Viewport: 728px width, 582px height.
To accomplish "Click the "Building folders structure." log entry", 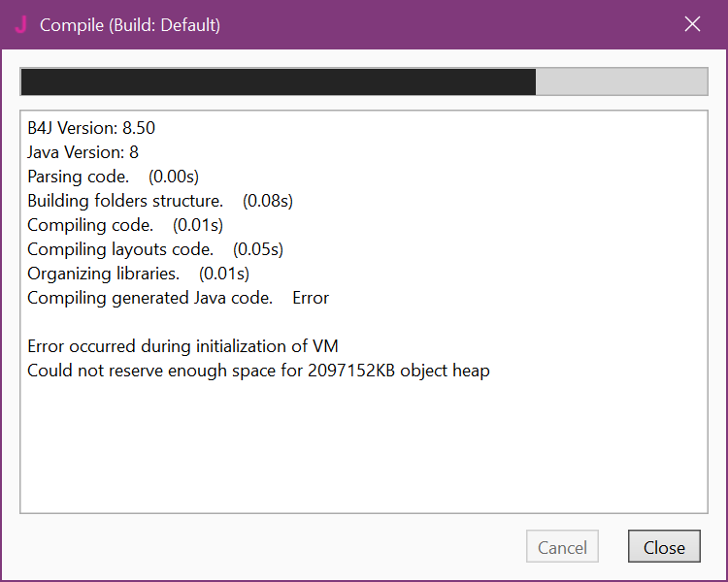I will tap(125, 201).
